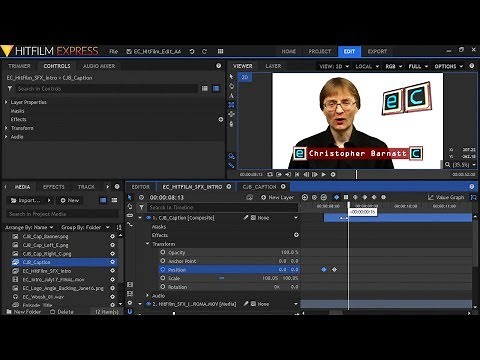Image resolution: width=480 pixels, height=360 pixels.
Task: Expand Transform section in the Controls panel
Action: [6, 128]
